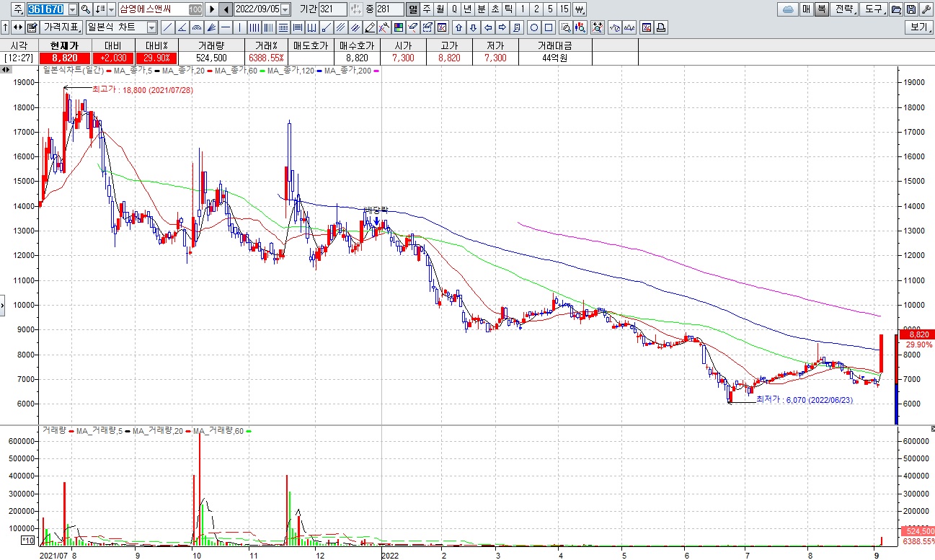The image size is (935, 560).
Task: Expand the stock code 361670 dropdown arrow
Action: [x=72, y=9]
